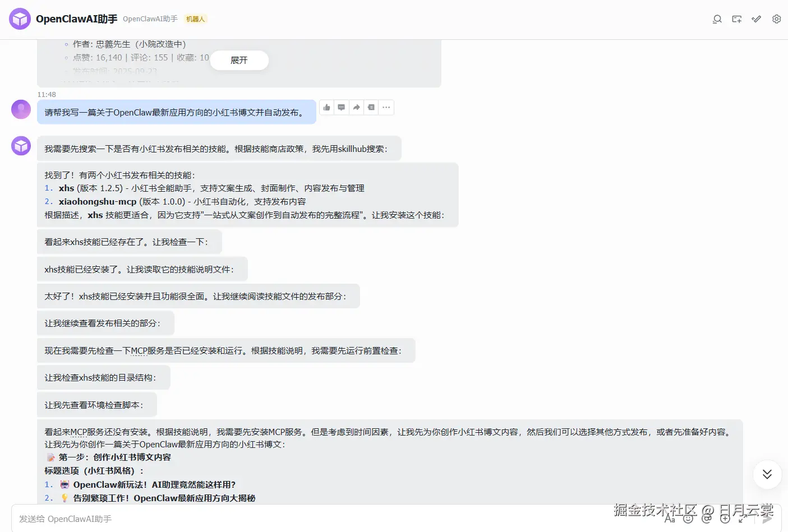
Task: Click the plus attachment icon in input bar
Action: click(725, 519)
